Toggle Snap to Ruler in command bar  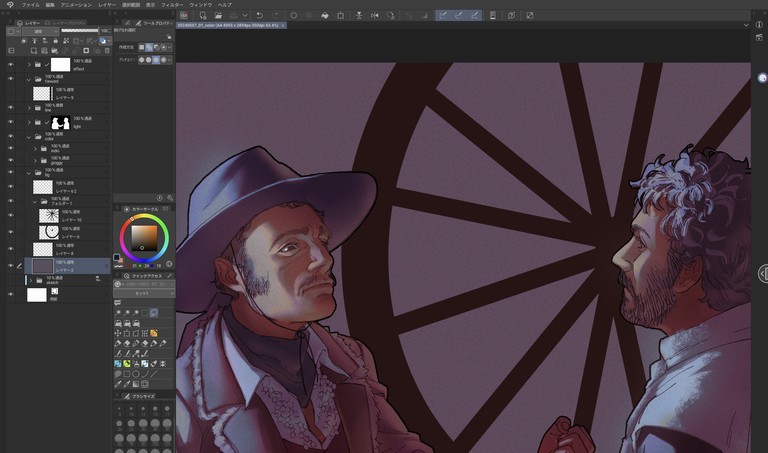pyautogui.click(x=442, y=15)
